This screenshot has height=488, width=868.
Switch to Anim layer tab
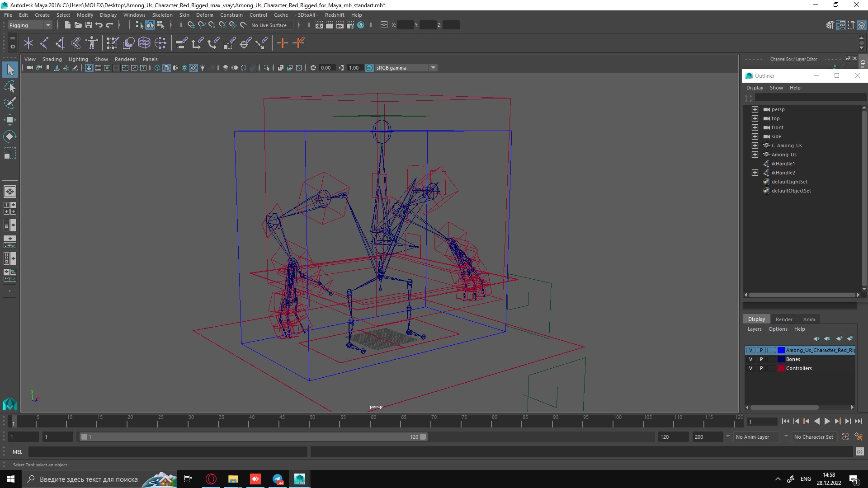pos(809,319)
